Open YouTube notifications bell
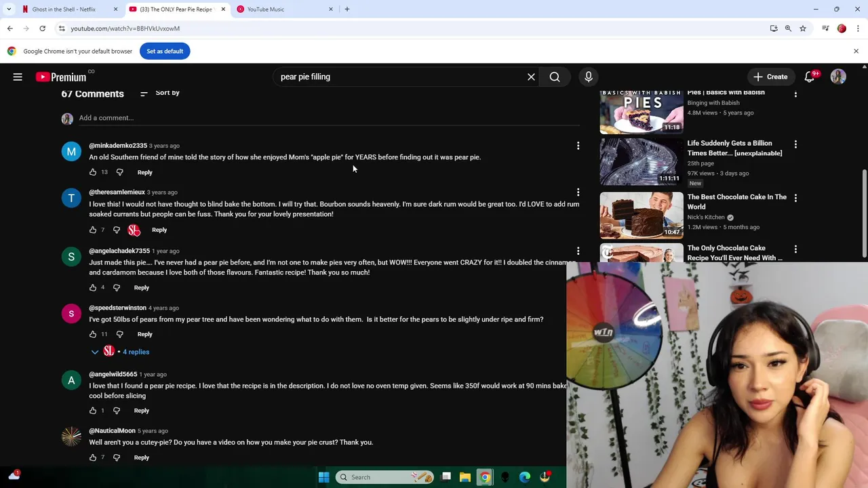Viewport: 868px width, 488px height. (809, 77)
